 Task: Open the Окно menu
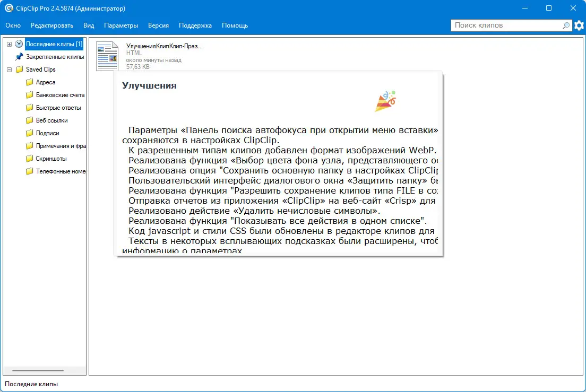tap(13, 25)
